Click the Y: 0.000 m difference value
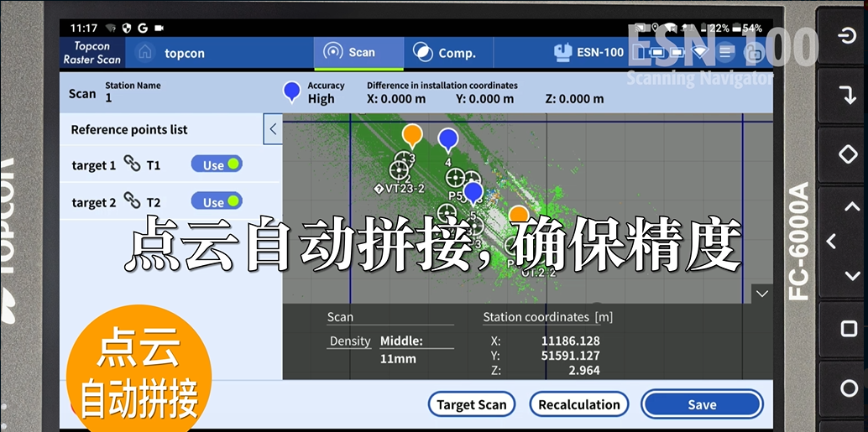Screen dimensions: 868x432 [484, 99]
